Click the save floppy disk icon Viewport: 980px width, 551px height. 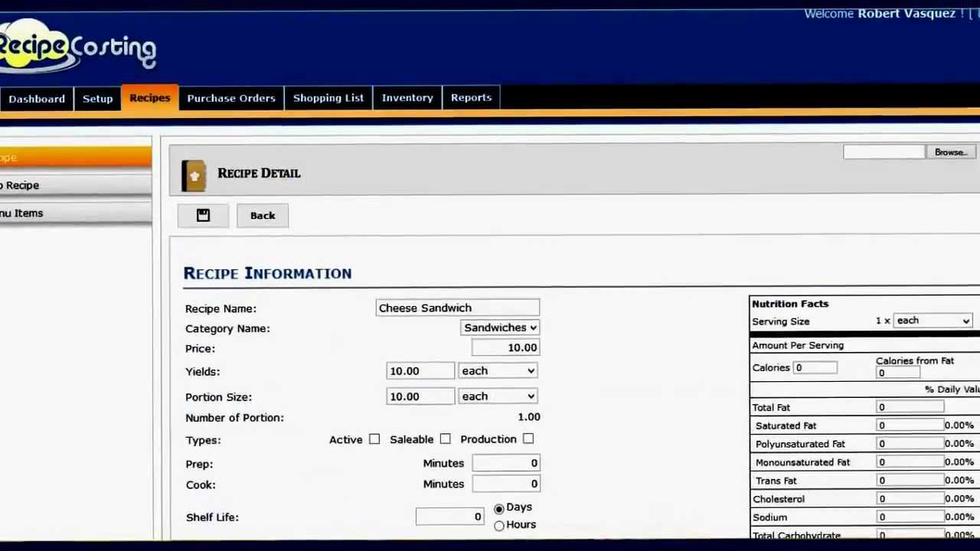(203, 216)
